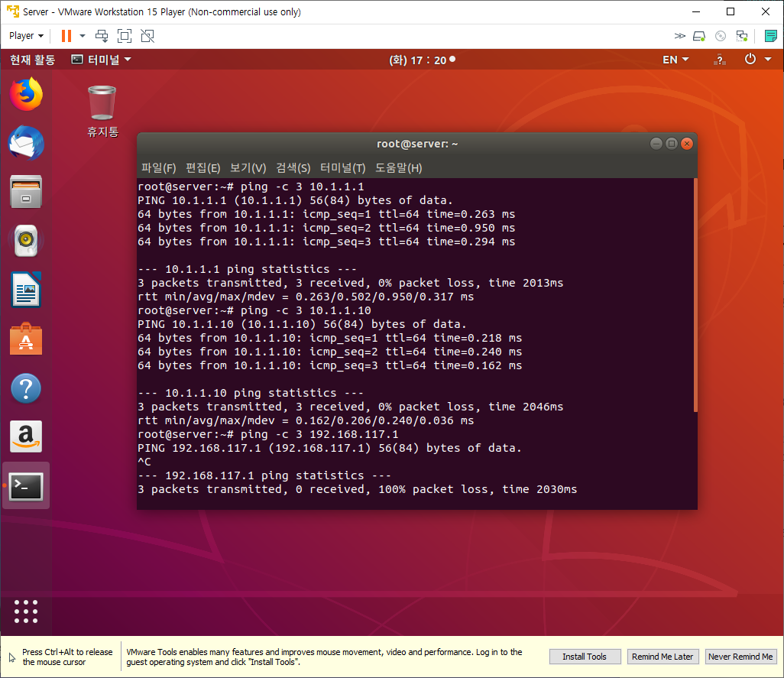This screenshot has width=784, height=678.
Task: Open the VMware message log note icon
Action: pyautogui.click(x=770, y=36)
